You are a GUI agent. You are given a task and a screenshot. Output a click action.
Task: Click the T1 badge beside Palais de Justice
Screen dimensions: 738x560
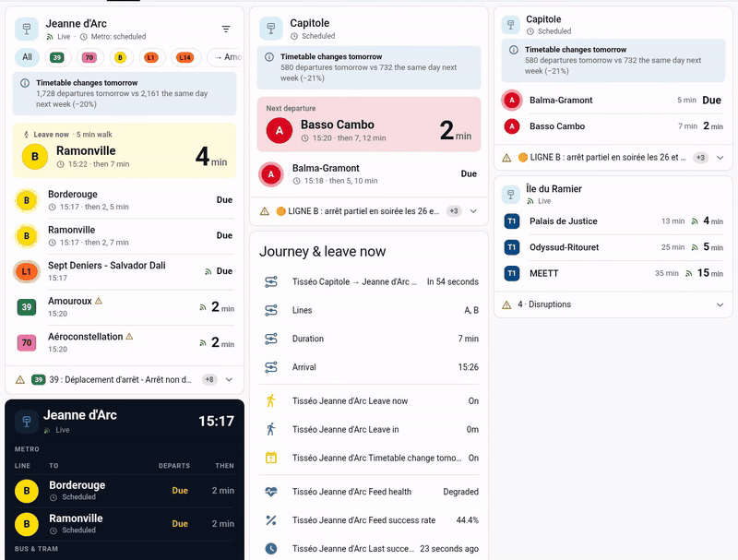point(512,221)
